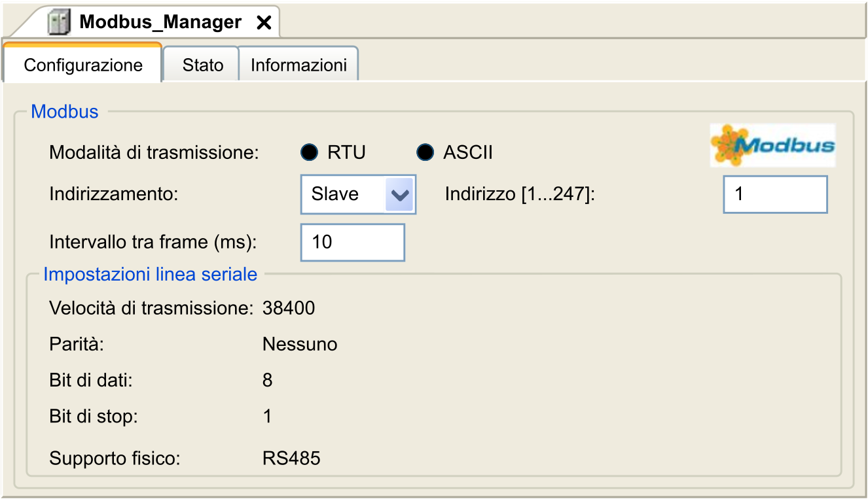The image size is (868, 499).
Task: Click the Impostazioni linea seriale group title
Action: (x=150, y=274)
